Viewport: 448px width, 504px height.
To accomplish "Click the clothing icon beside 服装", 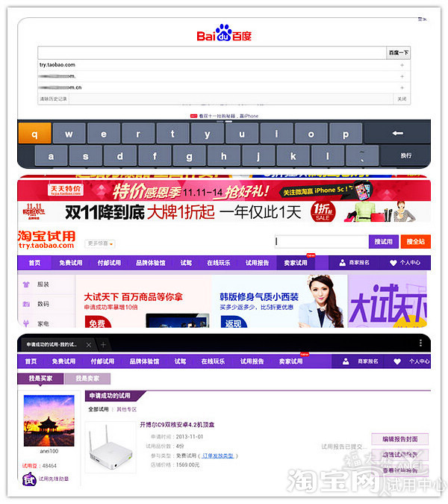I will pyautogui.click(x=26, y=284).
